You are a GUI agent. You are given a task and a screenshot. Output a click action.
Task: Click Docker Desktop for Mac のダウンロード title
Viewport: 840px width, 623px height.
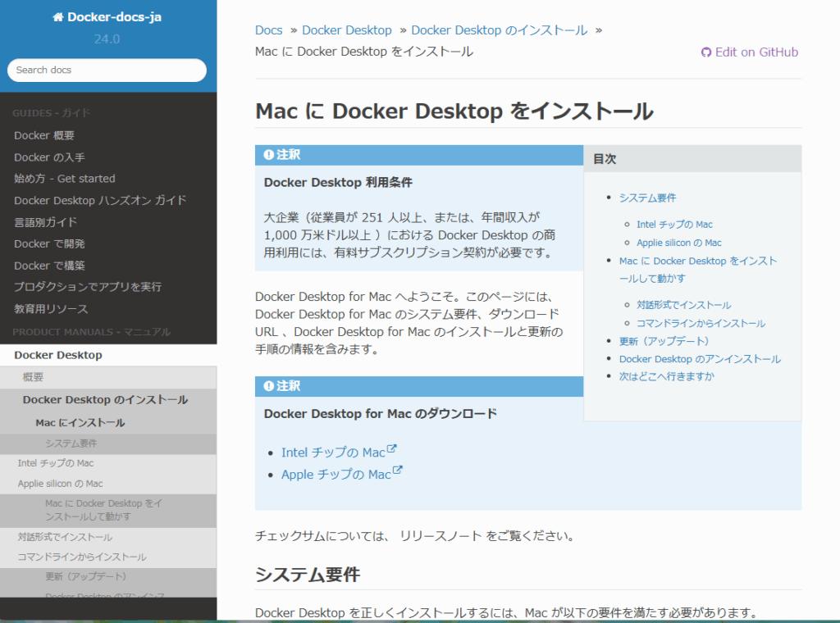[381, 414]
